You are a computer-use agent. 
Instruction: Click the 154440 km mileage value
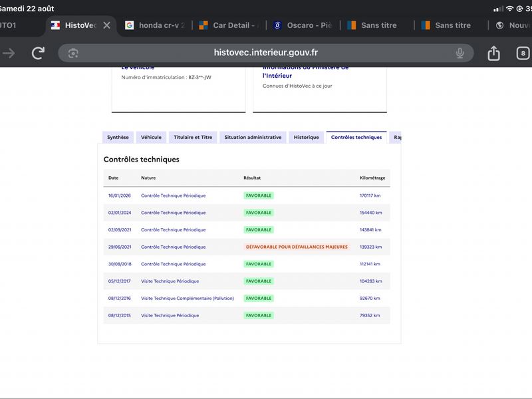pyautogui.click(x=370, y=213)
